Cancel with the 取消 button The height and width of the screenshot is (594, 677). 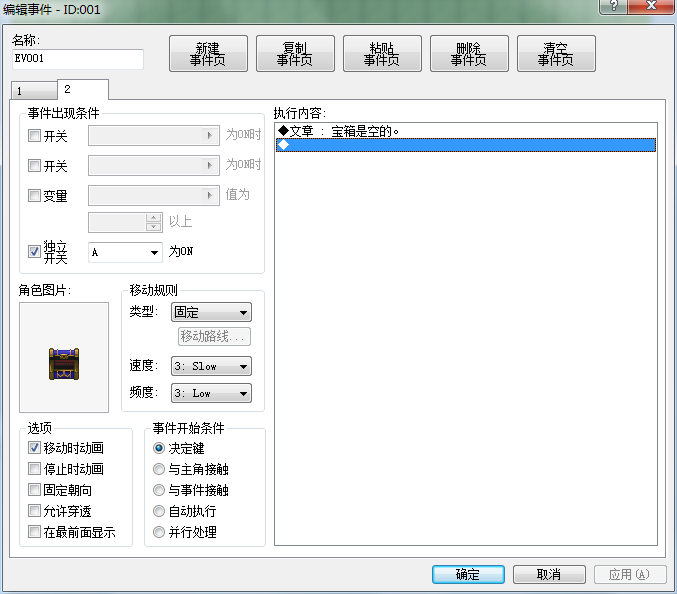(x=549, y=575)
